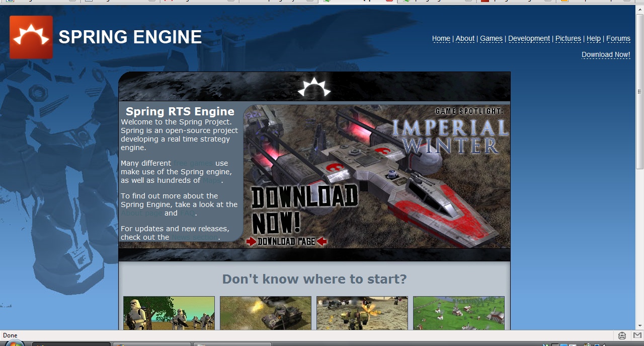Click the SPRING ENGINE site title
This screenshot has width=644, height=346.
pos(130,37)
